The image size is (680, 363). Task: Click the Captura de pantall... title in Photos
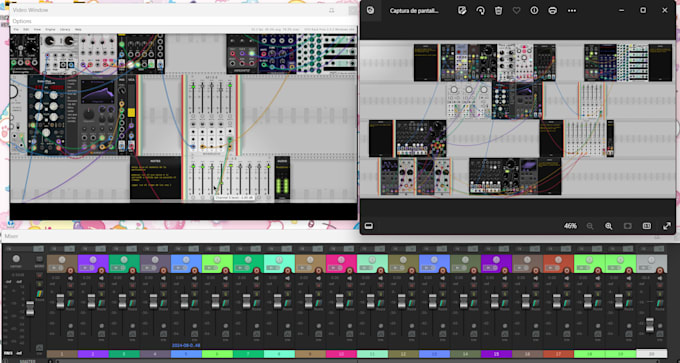(x=414, y=11)
